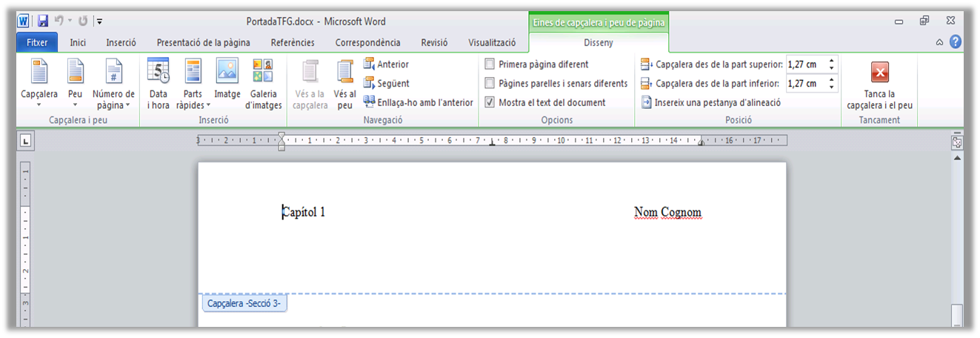Click the Redo icon in quick access toolbar
Screen dimensions: 980x338
click(82, 21)
